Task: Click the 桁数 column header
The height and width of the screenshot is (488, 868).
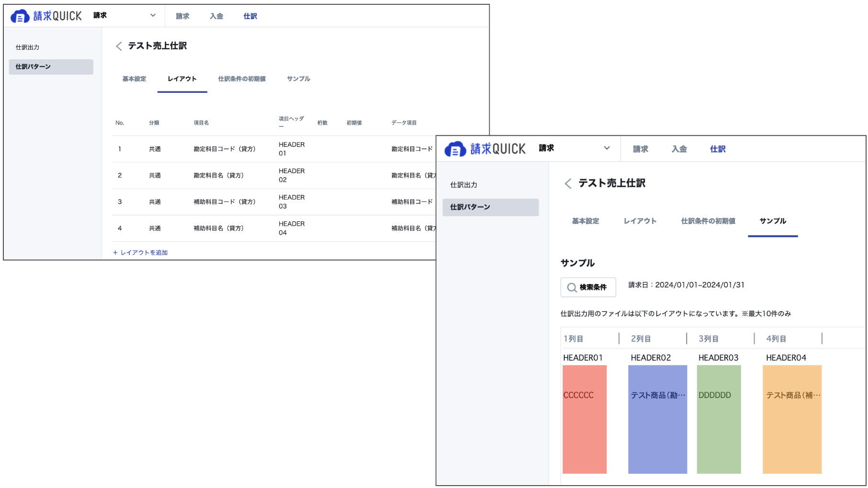Action: pyautogui.click(x=322, y=123)
